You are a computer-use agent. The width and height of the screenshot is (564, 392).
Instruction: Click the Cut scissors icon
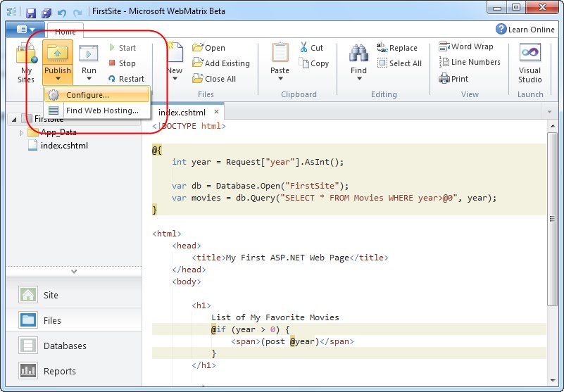[304, 47]
